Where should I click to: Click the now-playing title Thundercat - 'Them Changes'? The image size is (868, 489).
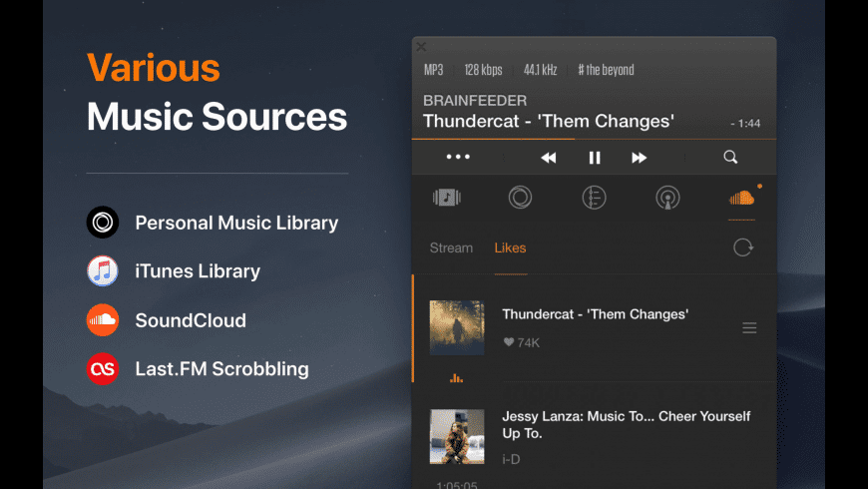pyautogui.click(x=549, y=121)
